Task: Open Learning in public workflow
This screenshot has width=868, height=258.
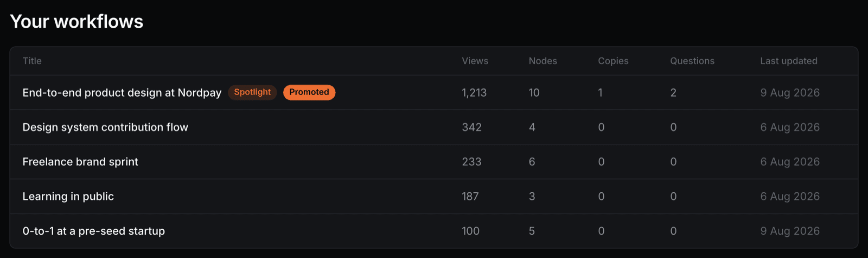Action: [x=68, y=197]
